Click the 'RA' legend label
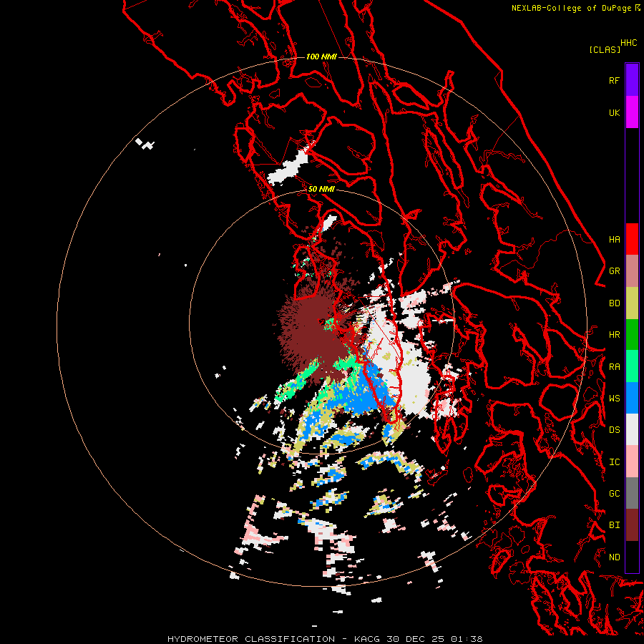The height and width of the screenshot is (644, 644). [x=615, y=367]
